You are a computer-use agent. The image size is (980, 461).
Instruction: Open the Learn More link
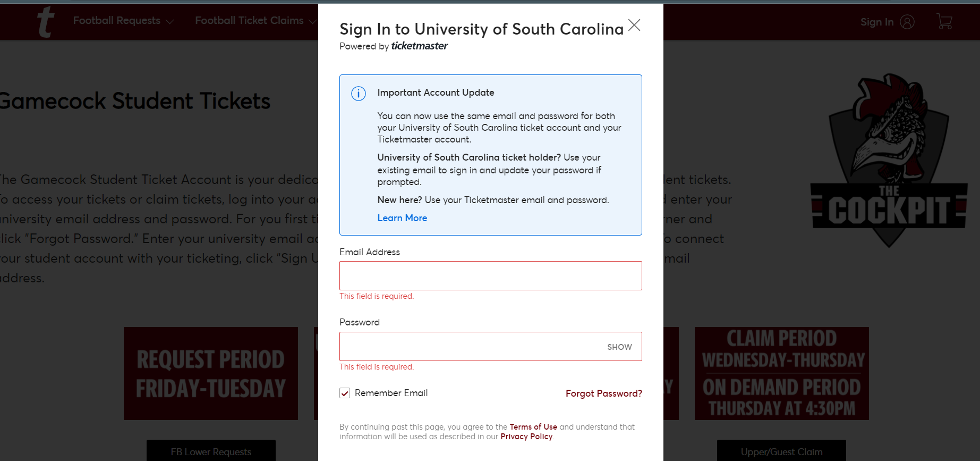[402, 218]
